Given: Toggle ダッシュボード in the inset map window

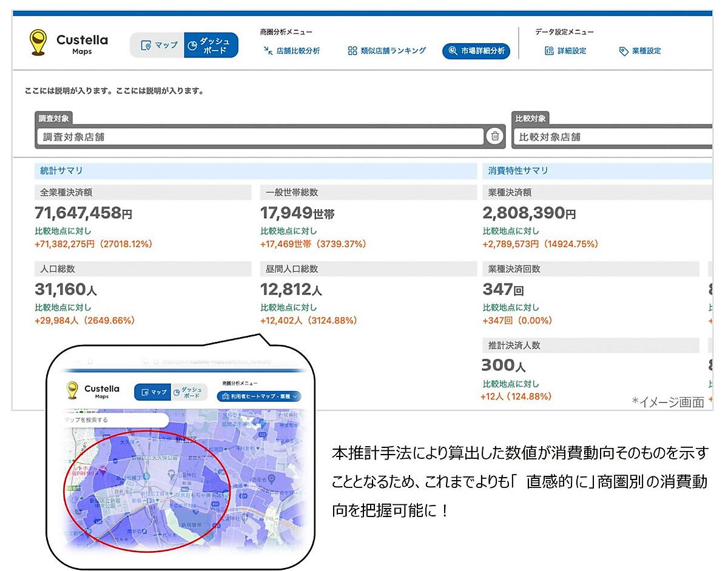Looking at the screenshot, I should pos(189,392).
